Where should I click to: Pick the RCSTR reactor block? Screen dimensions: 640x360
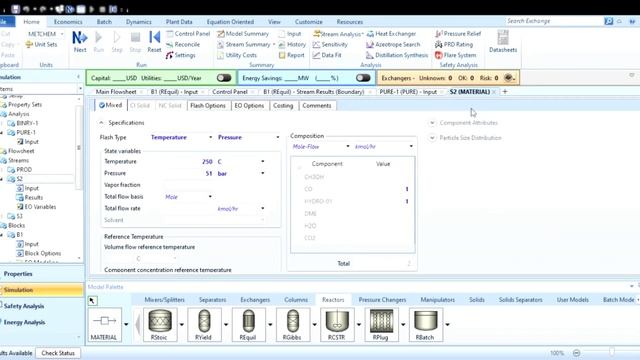click(x=337, y=324)
